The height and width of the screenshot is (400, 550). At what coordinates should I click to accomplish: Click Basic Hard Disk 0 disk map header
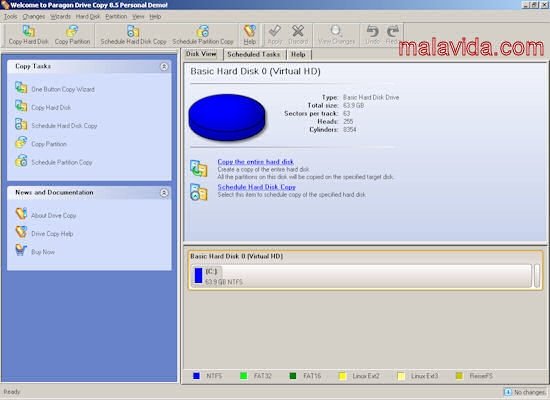point(237,256)
